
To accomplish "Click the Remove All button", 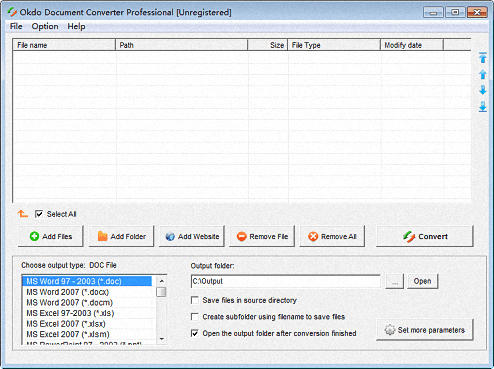I will [332, 236].
